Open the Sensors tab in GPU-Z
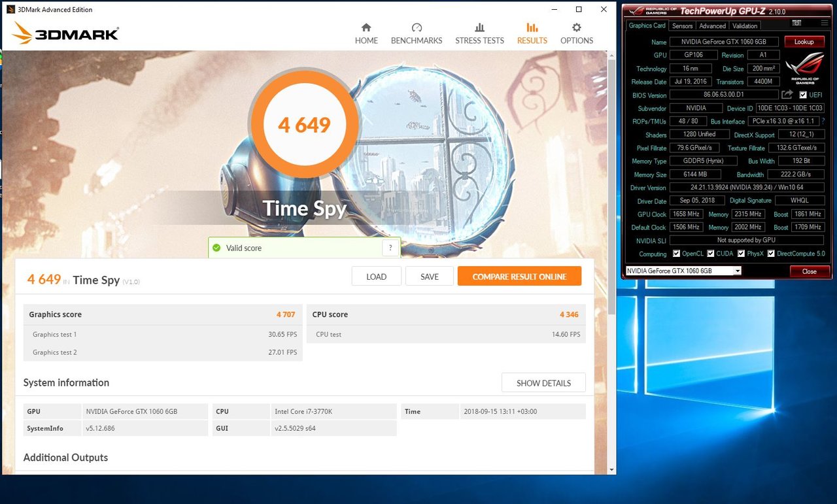The height and width of the screenshot is (504, 837). 682,25
